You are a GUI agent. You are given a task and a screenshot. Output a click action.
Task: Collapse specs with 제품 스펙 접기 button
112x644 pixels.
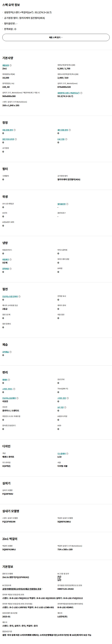click(56, 38)
